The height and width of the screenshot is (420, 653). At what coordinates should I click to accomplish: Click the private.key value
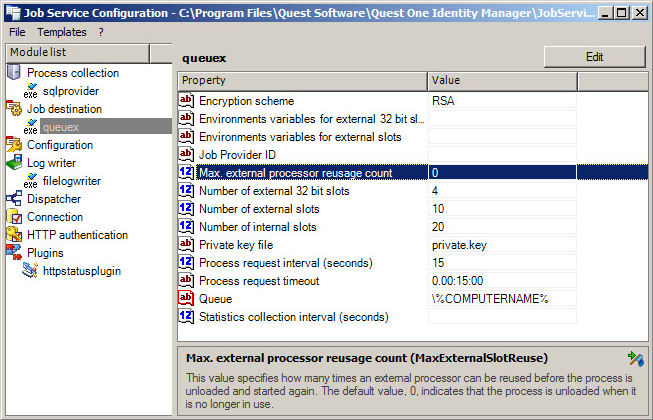click(502, 244)
